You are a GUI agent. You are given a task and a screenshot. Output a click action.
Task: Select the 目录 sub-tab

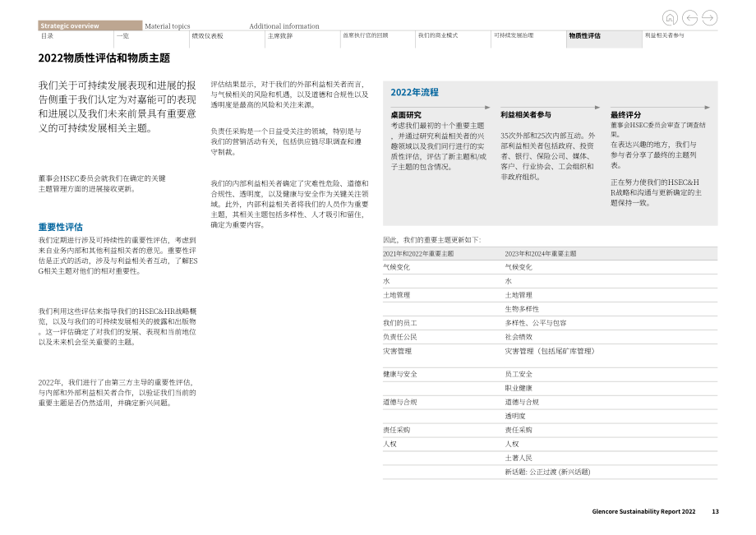tap(48, 36)
